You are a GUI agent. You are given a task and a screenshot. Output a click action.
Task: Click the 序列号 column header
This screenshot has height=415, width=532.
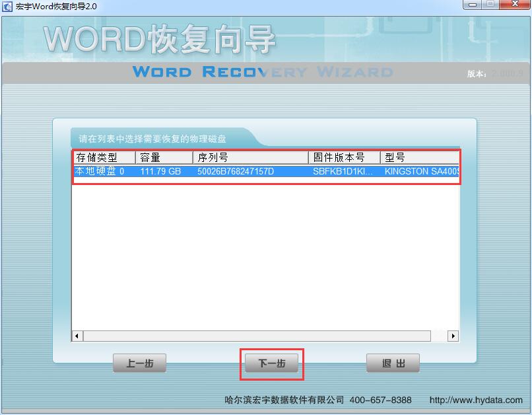click(250, 157)
